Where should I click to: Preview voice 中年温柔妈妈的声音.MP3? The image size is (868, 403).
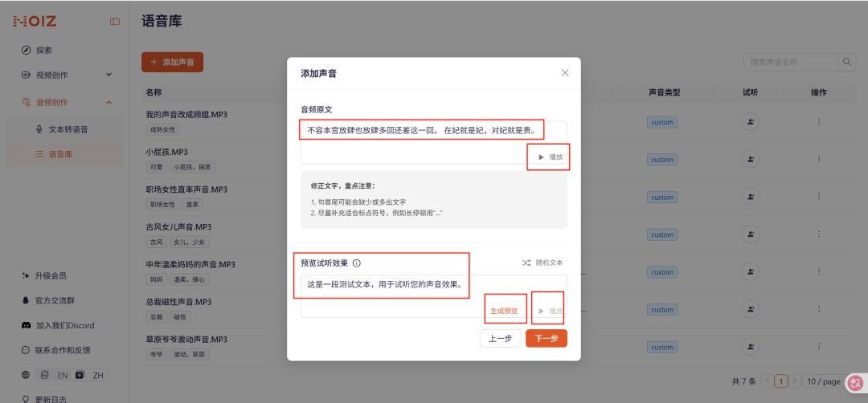click(x=750, y=272)
